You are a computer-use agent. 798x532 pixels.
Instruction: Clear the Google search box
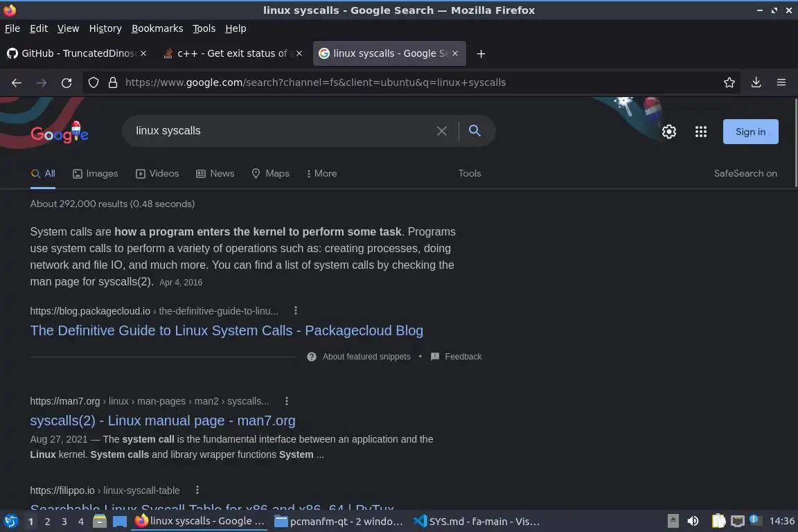(442, 131)
